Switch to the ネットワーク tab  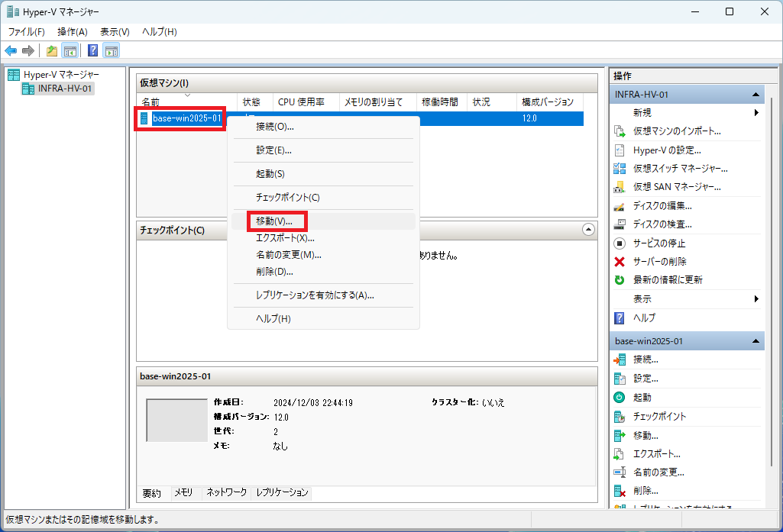click(227, 492)
